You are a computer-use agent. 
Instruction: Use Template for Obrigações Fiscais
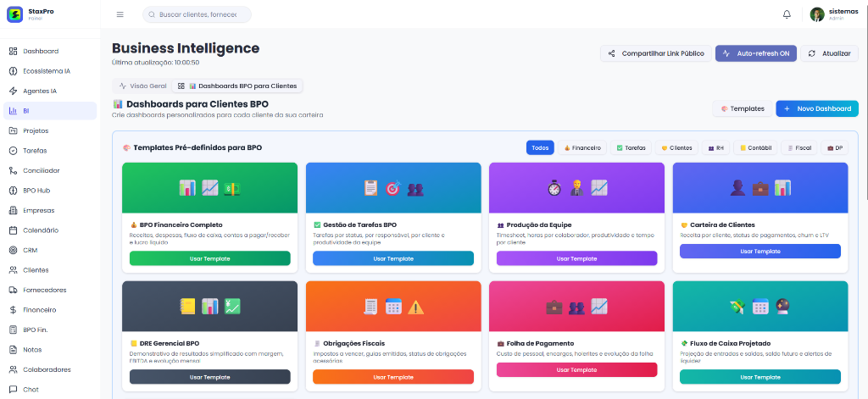[393, 377]
